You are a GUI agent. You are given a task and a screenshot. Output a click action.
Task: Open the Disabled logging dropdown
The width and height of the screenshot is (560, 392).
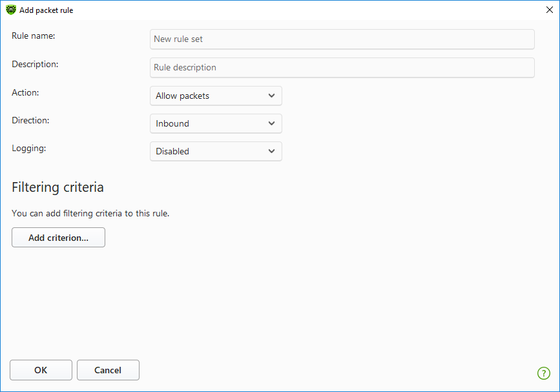point(216,151)
